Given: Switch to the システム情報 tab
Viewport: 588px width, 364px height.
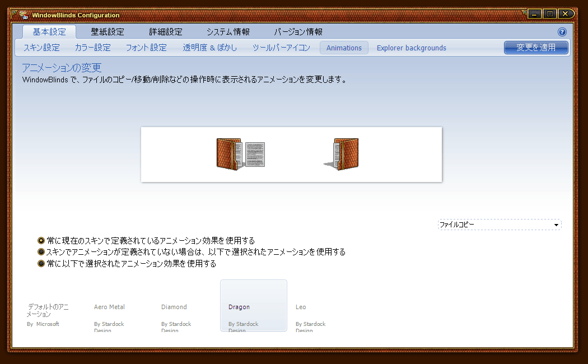Looking at the screenshot, I should 228,32.
